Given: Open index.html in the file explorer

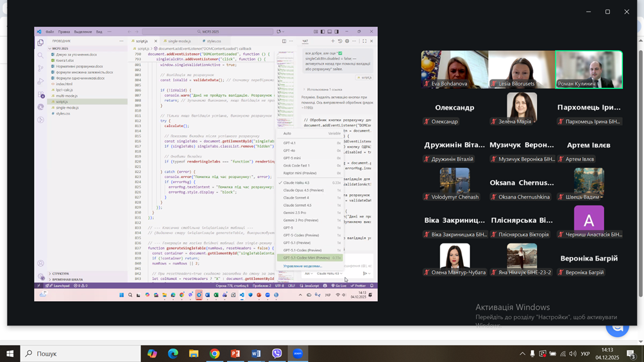Looking at the screenshot, I should (64, 84).
